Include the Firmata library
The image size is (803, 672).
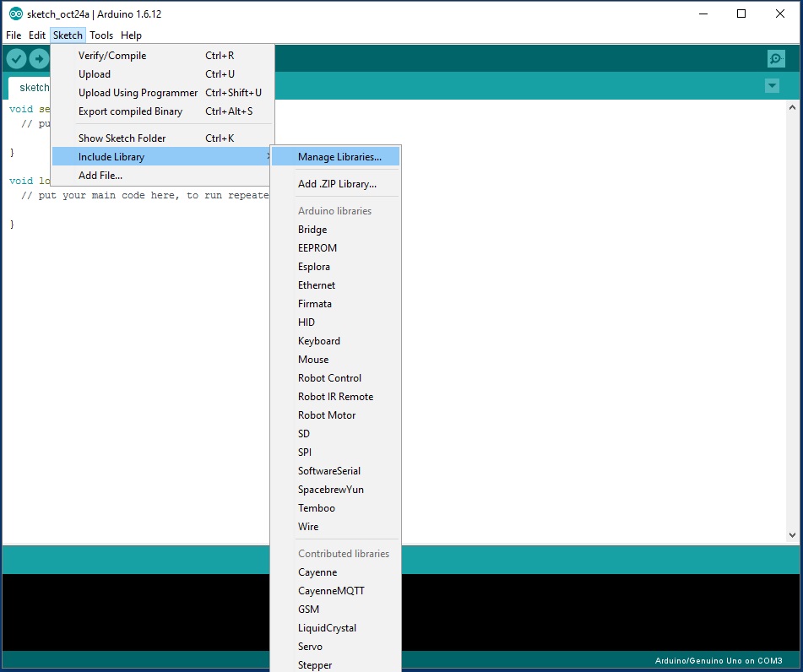click(335, 304)
